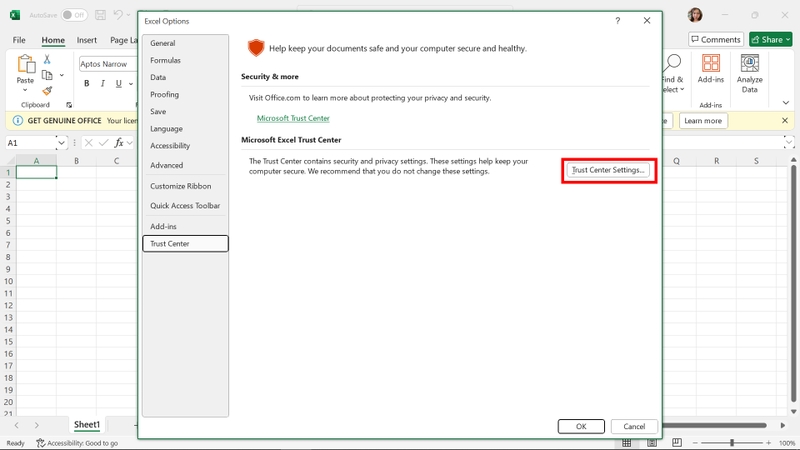Open the Undo history dropdown arrow

click(x=128, y=15)
